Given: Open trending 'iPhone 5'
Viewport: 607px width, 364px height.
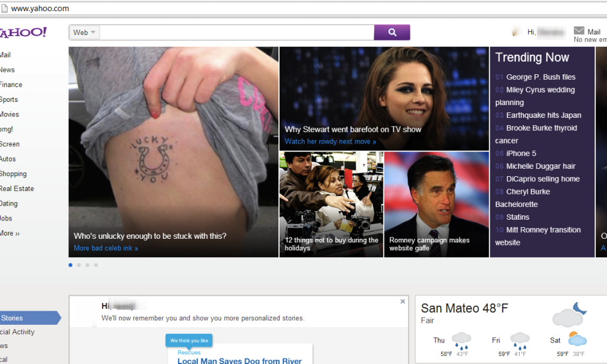Looking at the screenshot, I should [x=521, y=153].
